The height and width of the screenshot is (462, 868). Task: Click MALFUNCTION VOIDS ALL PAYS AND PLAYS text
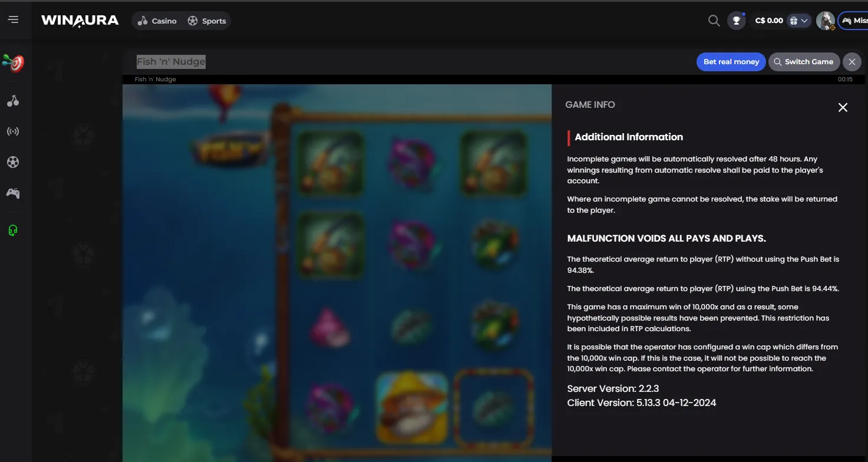tap(666, 239)
